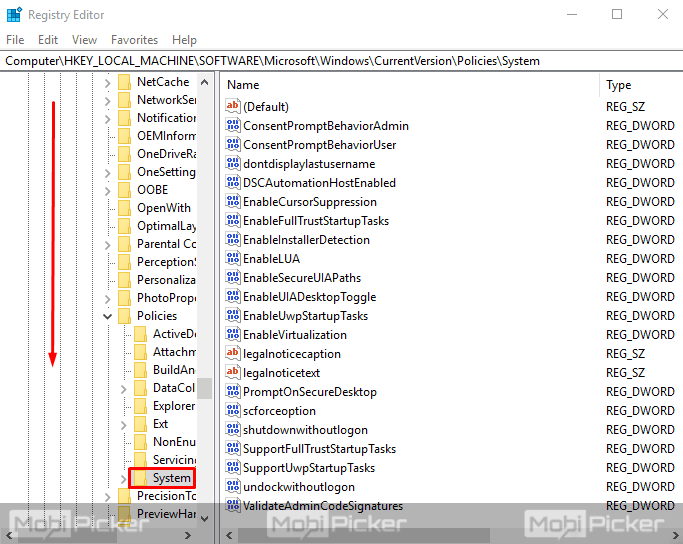Click the legalnoticecaption string icon
Screen dimensions: 683x544
pos(233,353)
